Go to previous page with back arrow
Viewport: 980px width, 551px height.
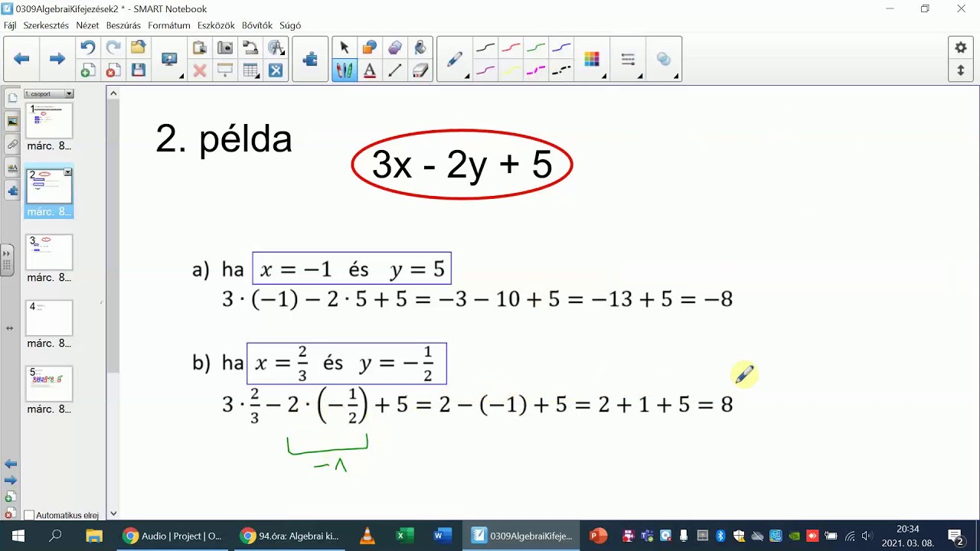click(21, 59)
